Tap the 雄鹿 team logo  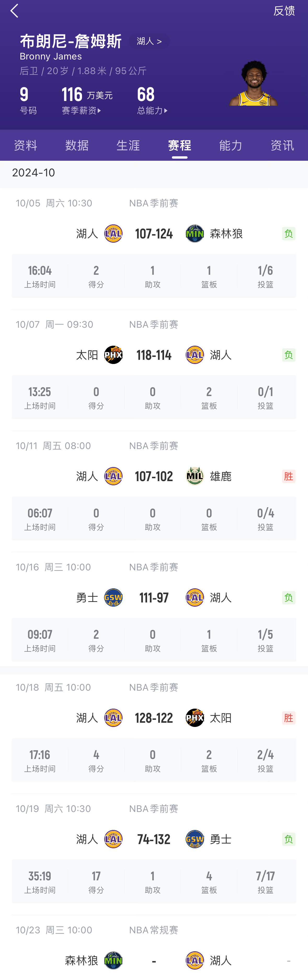(x=195, y=476)
